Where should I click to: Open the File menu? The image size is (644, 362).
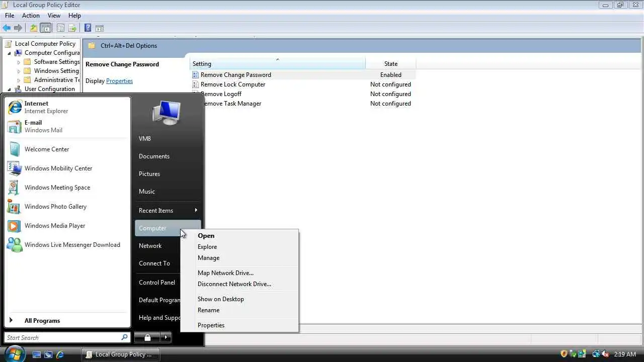click(x=10, y=16)
